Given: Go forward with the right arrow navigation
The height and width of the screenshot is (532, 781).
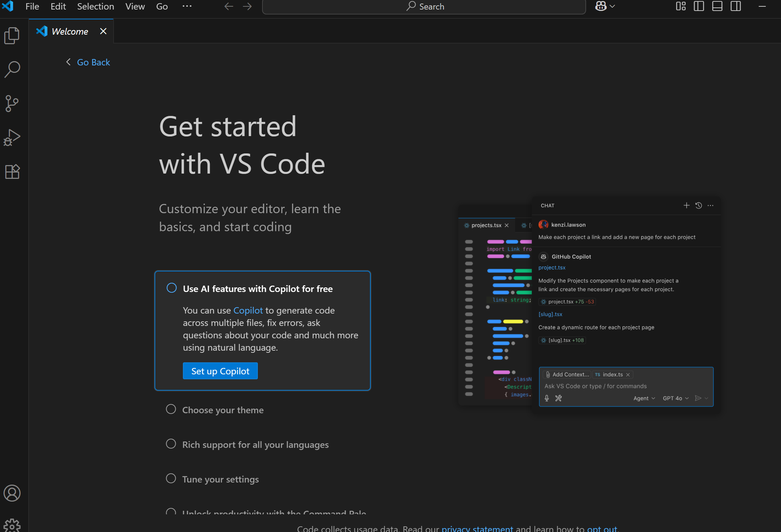Looking at the screenshot, I should tap(248, 6).
